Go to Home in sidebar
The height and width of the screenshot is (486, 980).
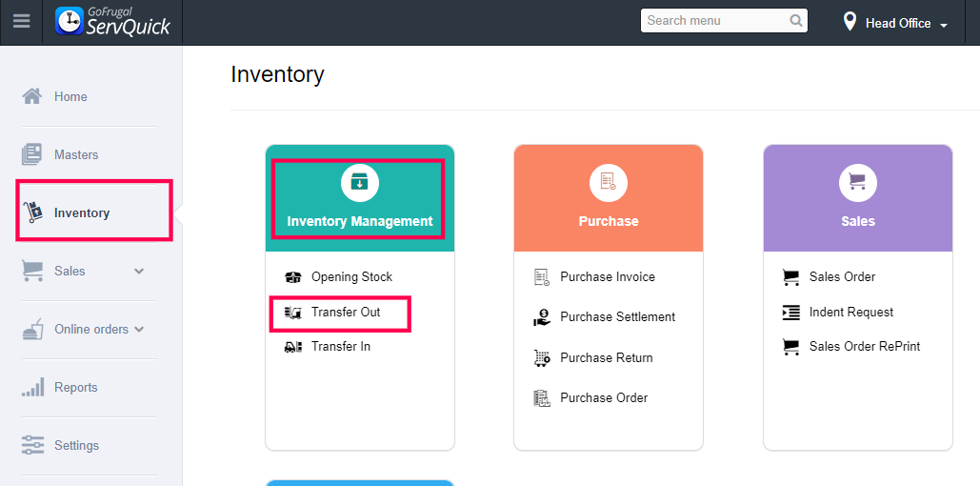(70, 96)
